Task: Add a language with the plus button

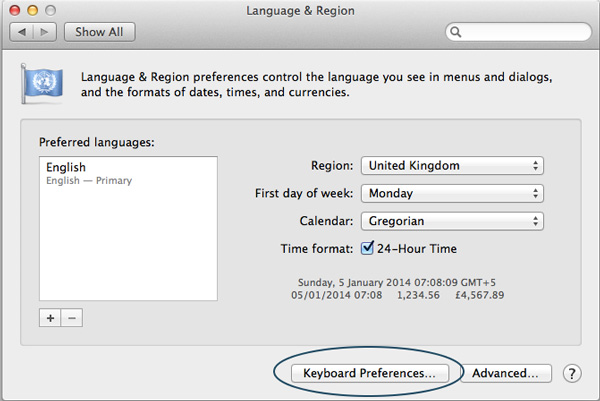Action: point(50,318)
